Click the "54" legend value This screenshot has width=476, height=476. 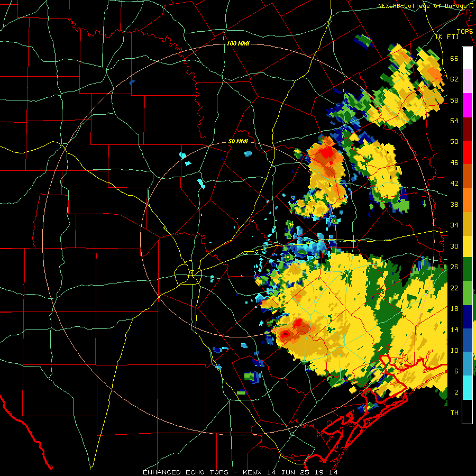coord(454,121)
